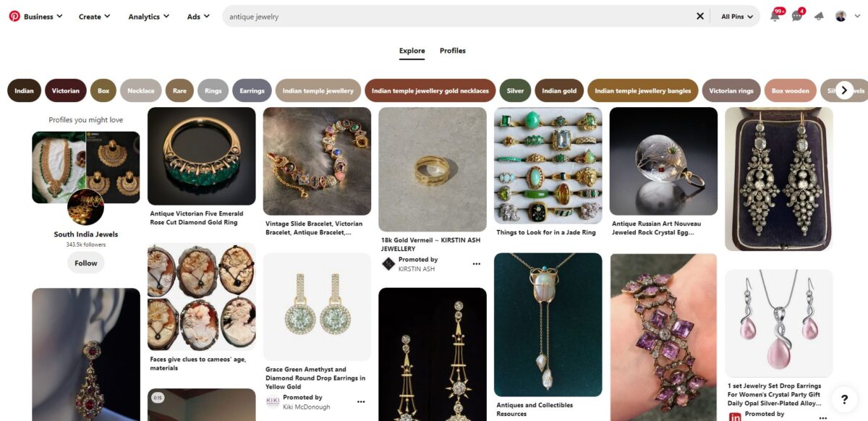Click the help question mark icon
Viewport: 868px width, 421px height.
click(844, 397)
